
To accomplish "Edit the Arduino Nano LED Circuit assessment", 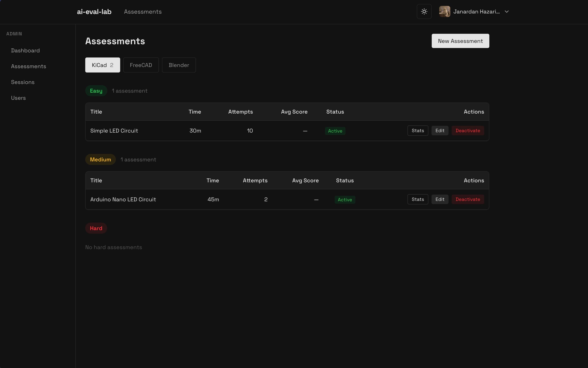I will [440, 199].
